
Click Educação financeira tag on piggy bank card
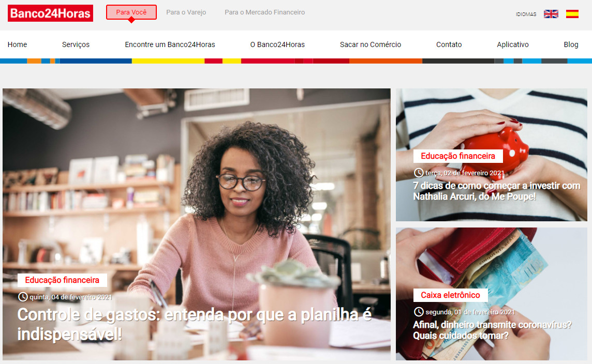(458, 156)
